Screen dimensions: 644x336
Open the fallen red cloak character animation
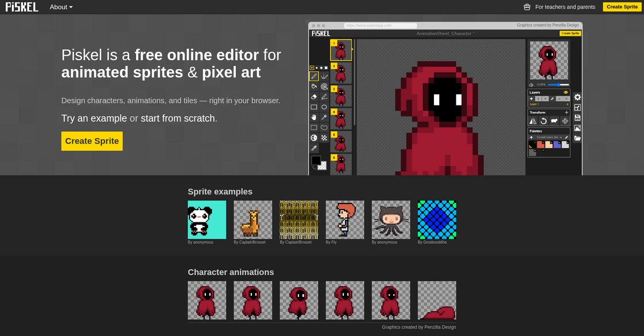click(x=437, y=300)
